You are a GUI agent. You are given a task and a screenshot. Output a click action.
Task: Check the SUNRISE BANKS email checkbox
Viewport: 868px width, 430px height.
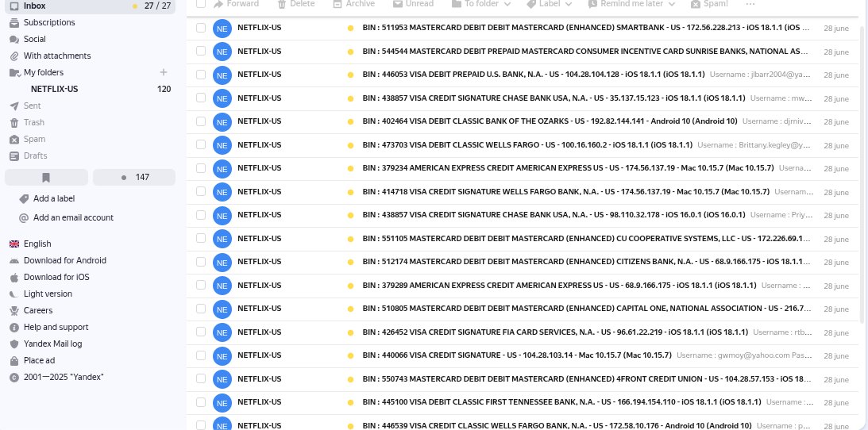[x=201, y=51]
